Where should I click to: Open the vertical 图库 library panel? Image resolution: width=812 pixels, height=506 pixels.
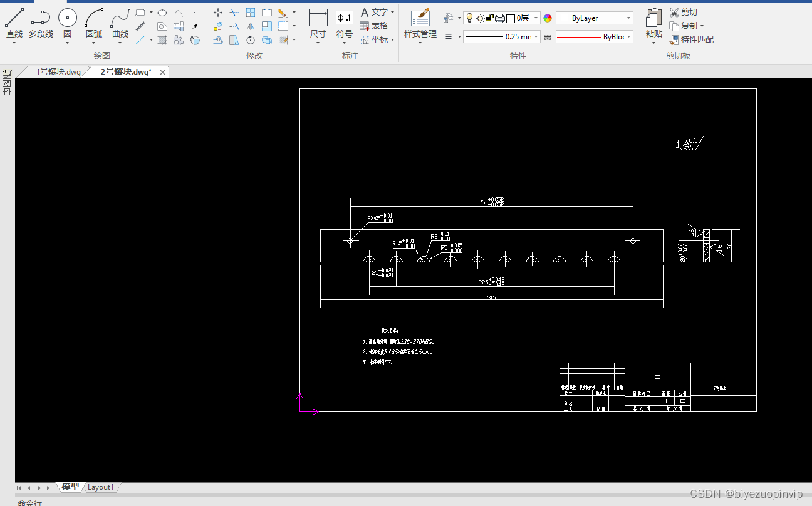click(7, 86)
